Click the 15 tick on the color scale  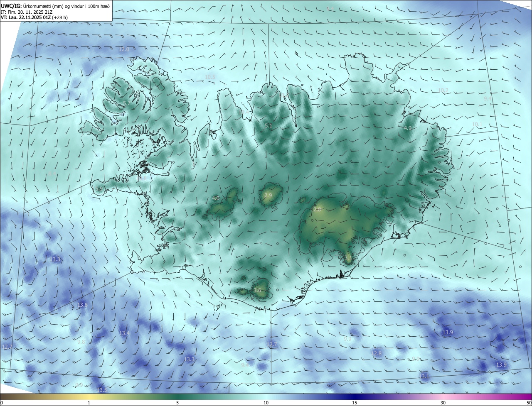pyautogui.click(x=355, y=403)
